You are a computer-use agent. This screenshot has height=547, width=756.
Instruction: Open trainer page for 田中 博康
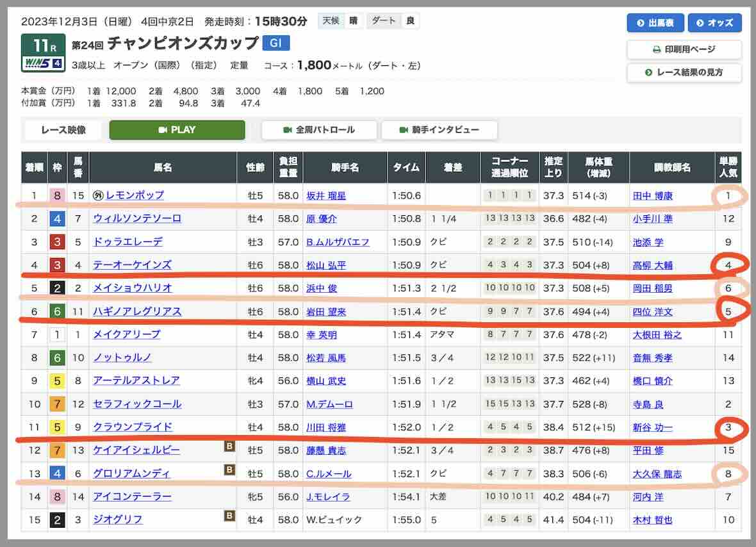[x=652, y=195]
